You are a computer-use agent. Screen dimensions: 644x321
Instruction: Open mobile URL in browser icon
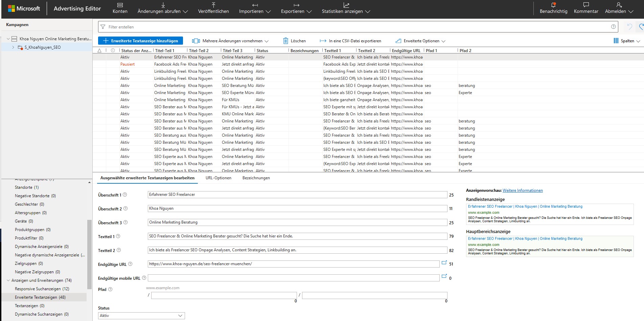444,277
